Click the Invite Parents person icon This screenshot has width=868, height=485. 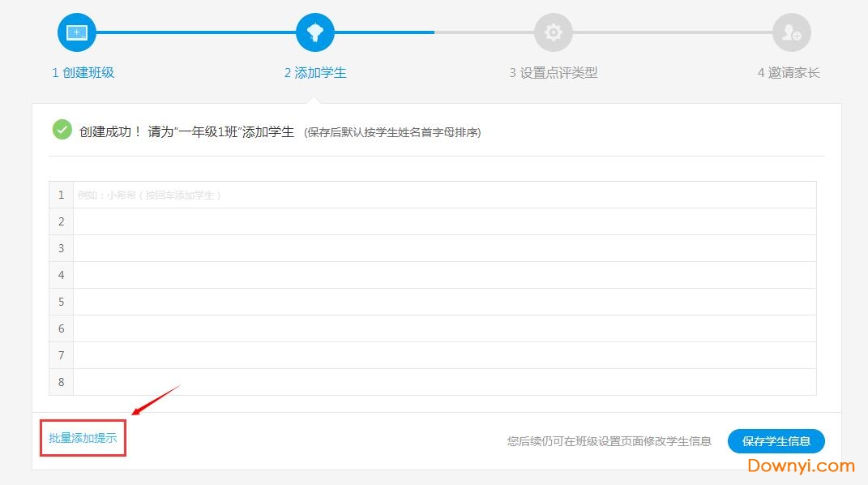pyautogui.click(x=791, y=32)
